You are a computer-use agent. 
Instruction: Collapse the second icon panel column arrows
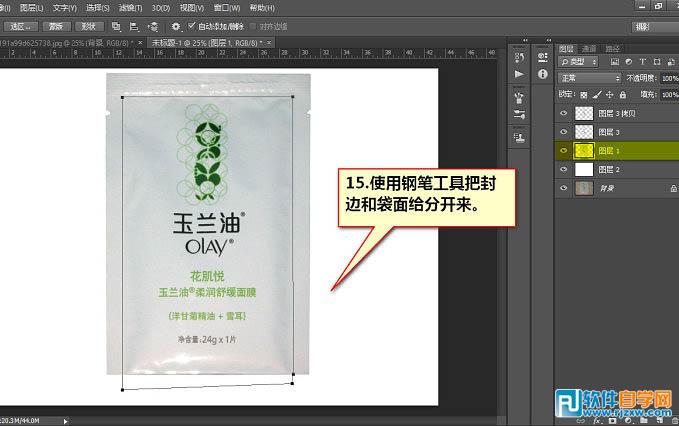coord(549,40)
